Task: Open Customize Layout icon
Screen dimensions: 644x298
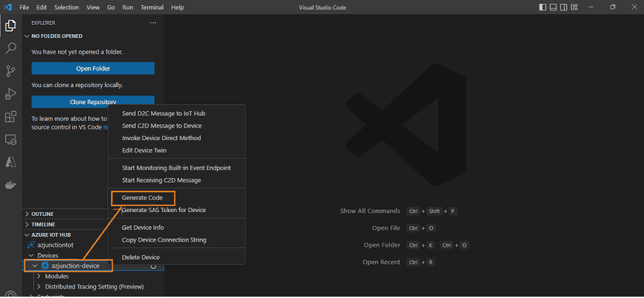Action: pos(575,7)
